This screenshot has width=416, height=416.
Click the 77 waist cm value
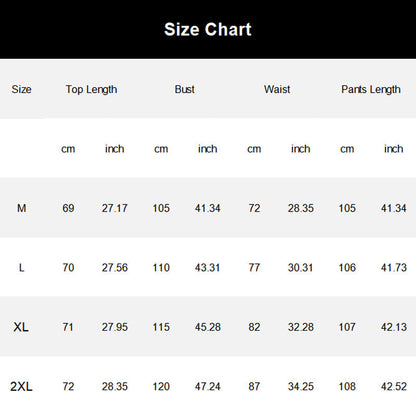click(254, 268)
